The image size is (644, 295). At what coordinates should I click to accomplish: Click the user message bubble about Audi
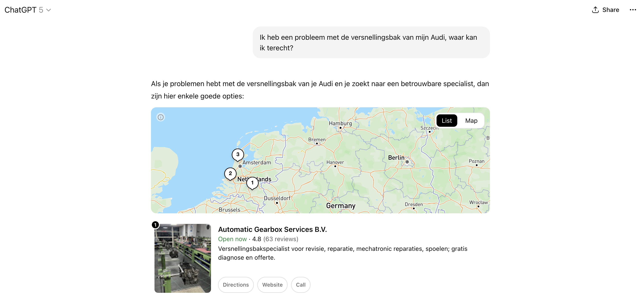371,43
